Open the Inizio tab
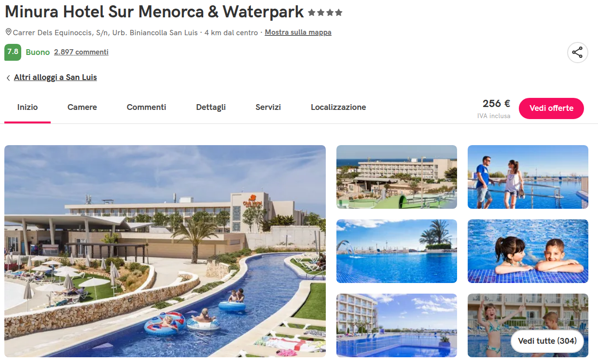Image resolution: width=598 pixels, height=364 pixels. (28, 108)
